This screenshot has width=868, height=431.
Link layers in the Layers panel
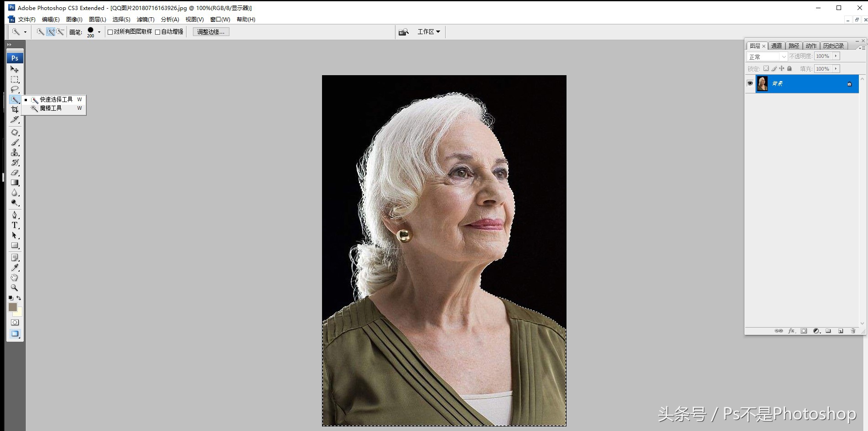pyautogui.click(x=779, y=331)
